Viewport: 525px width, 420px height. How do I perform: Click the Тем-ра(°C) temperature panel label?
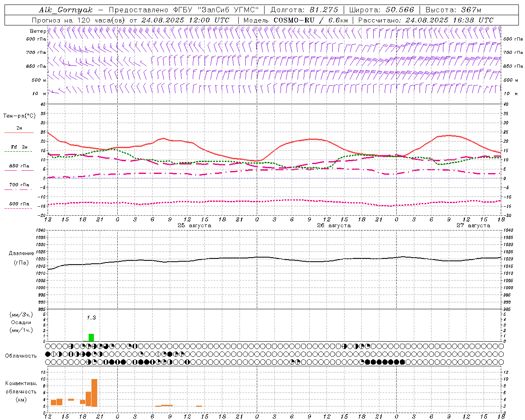19,116
